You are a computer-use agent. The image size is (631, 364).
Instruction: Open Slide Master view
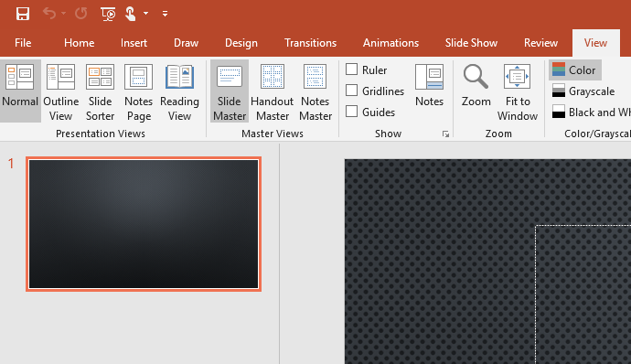230,91
